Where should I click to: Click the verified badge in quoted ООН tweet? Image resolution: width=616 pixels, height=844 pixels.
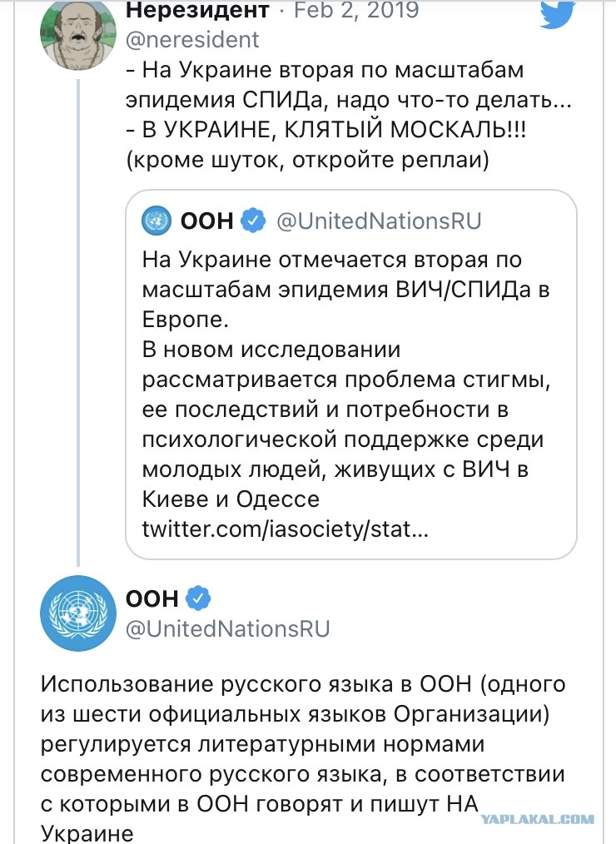(x=252, y=221)
